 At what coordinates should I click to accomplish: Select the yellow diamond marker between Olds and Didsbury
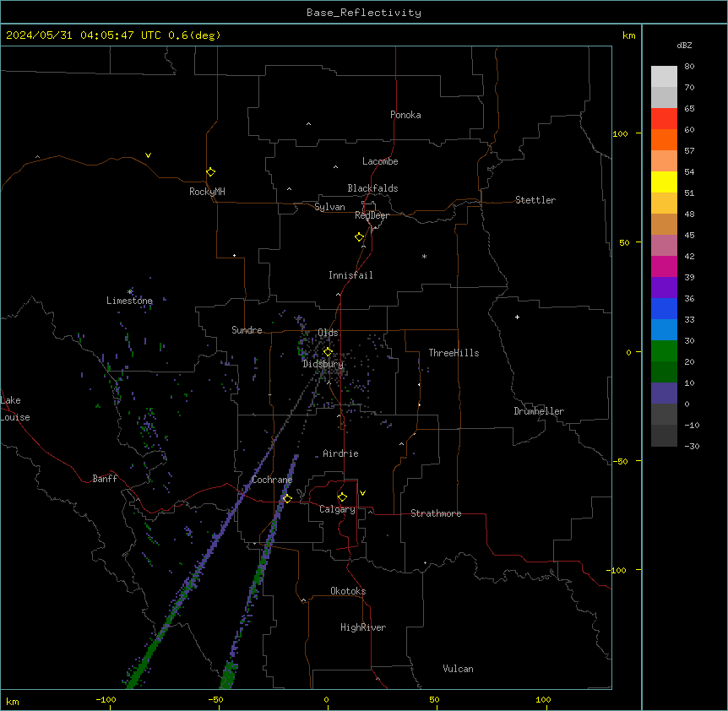[x=328, y=352]
